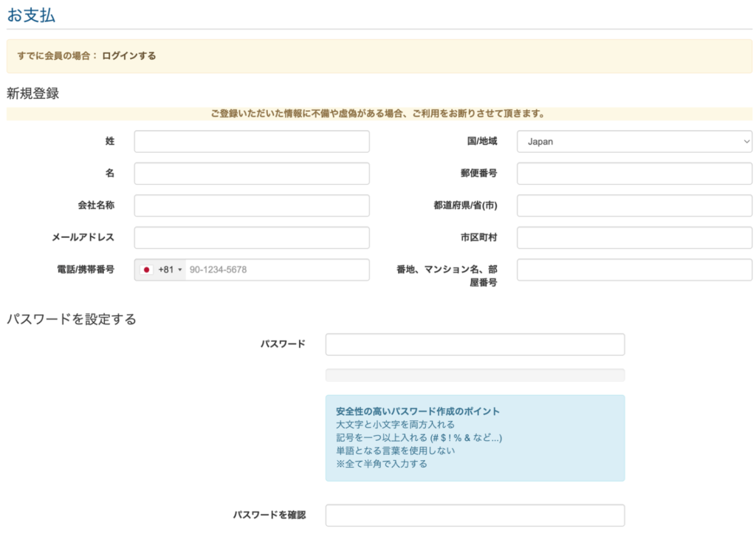This screenshot has height=534, width=756.
Task: Click the ログインする login link
Action: click(129, 55)
